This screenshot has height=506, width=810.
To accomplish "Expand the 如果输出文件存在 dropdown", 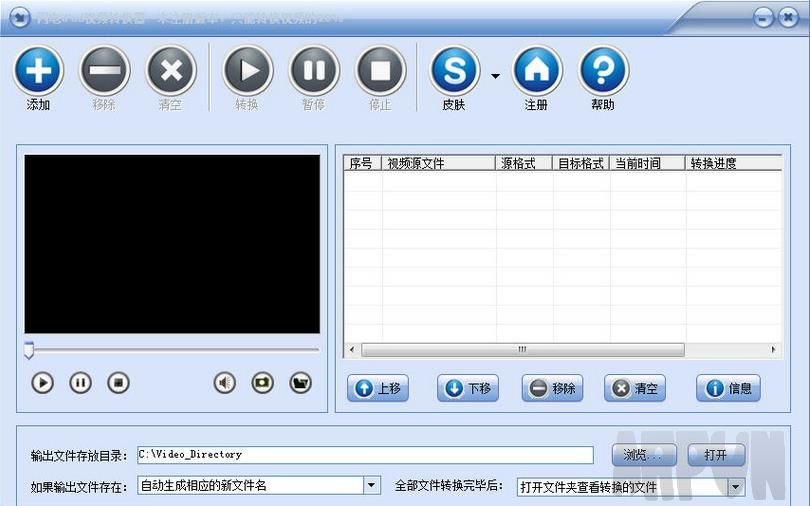I will [371, 485].
